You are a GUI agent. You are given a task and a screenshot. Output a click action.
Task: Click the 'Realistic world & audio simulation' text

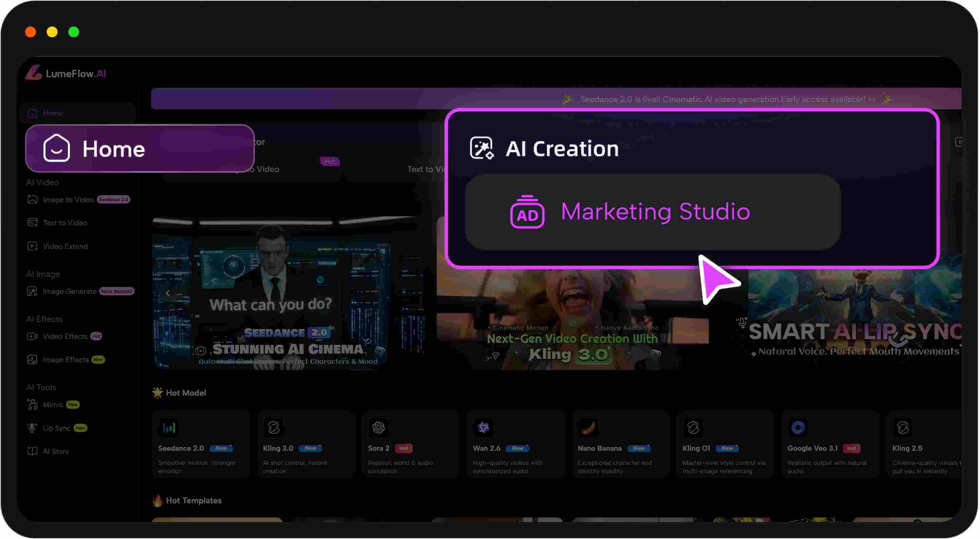(x=401, y=467)
